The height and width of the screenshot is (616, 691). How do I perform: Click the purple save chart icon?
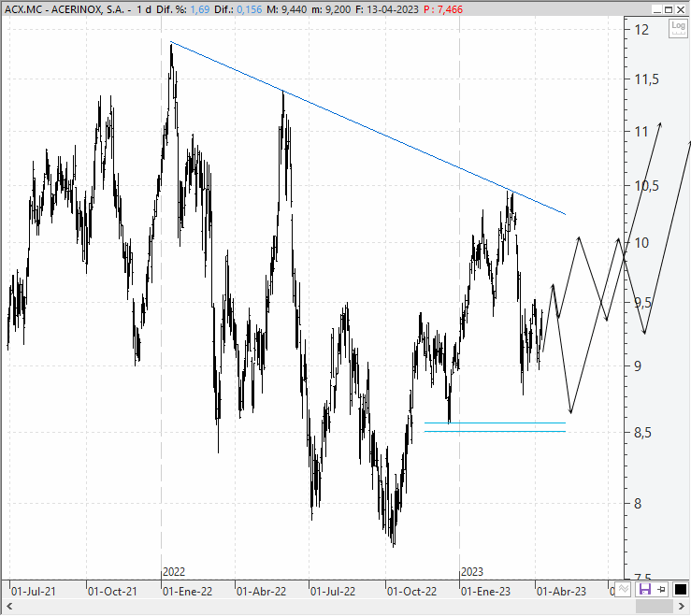coord(645,589)
